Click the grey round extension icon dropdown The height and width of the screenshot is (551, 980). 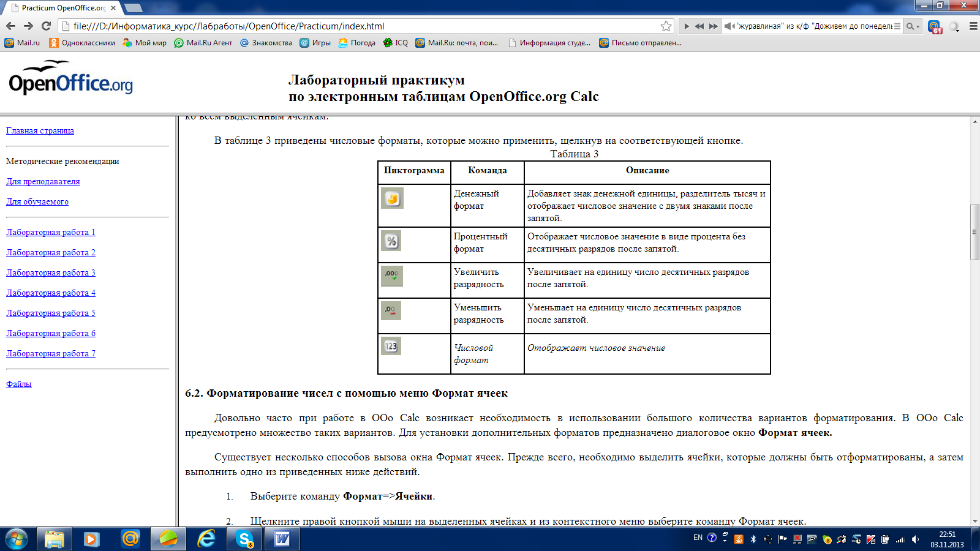point(955,26)
